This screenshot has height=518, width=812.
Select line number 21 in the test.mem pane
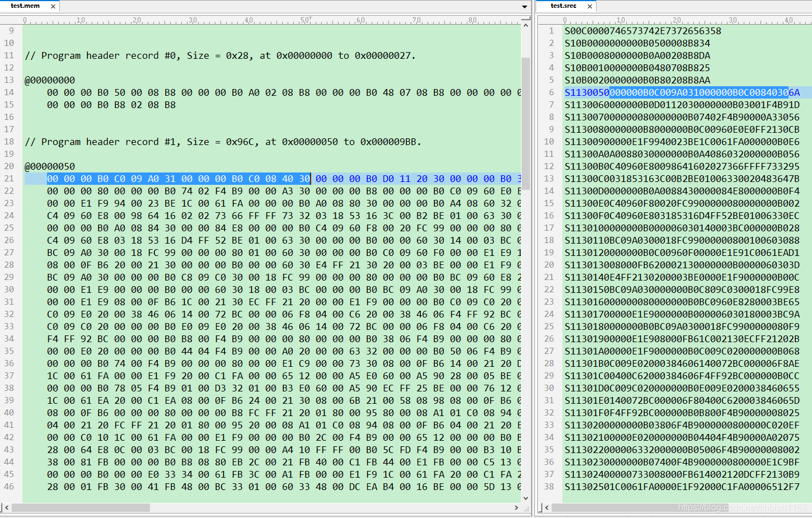tap(9, 179)
